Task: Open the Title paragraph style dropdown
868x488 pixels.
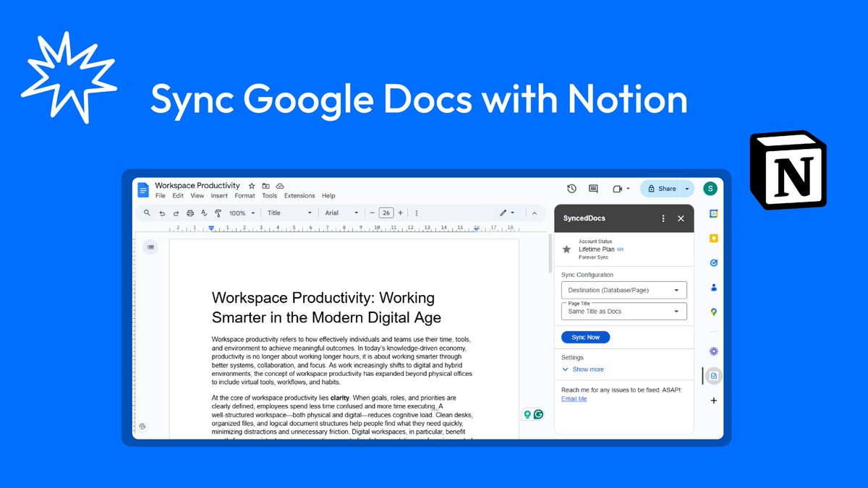Action: pyautogui.click(x=289, y=213)
